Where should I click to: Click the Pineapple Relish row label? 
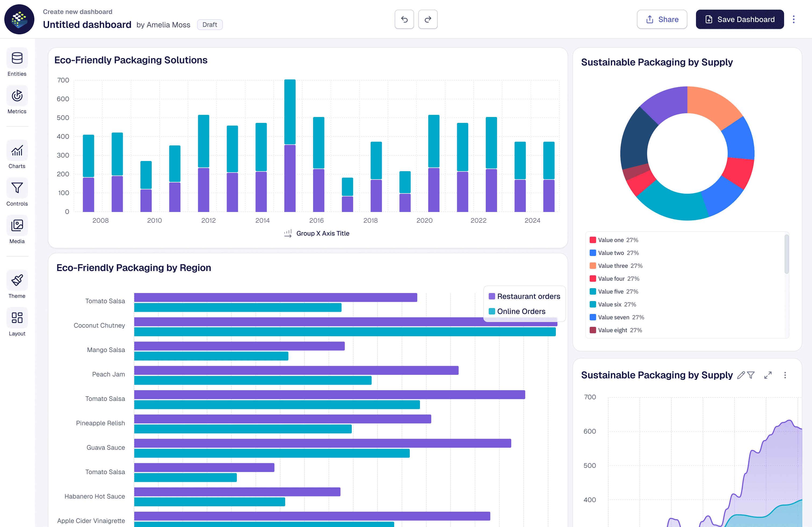100,423
